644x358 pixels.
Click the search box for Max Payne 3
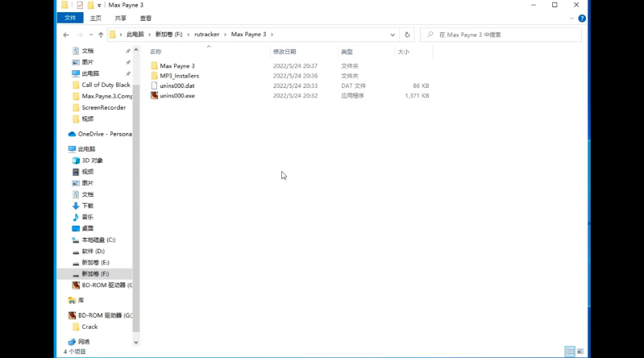[x=501, y=35]
